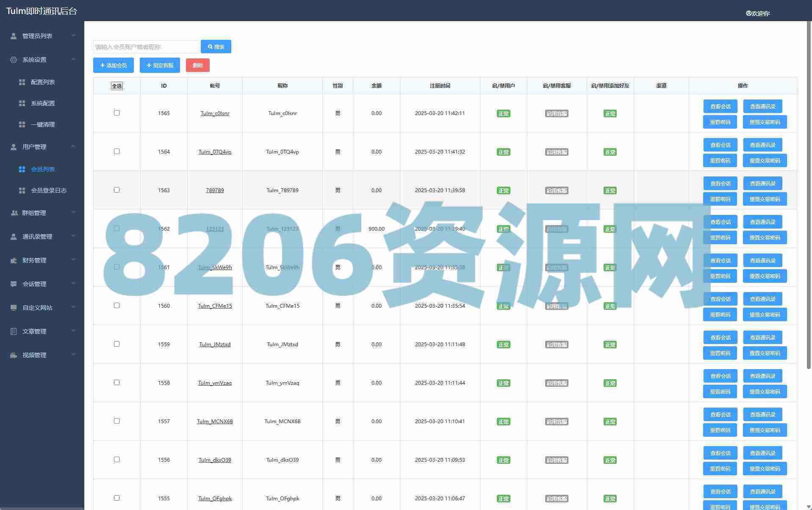Open 会话管理 menu section
The height and width of the screenshot is (510, 812).
(x=42, y=284)
